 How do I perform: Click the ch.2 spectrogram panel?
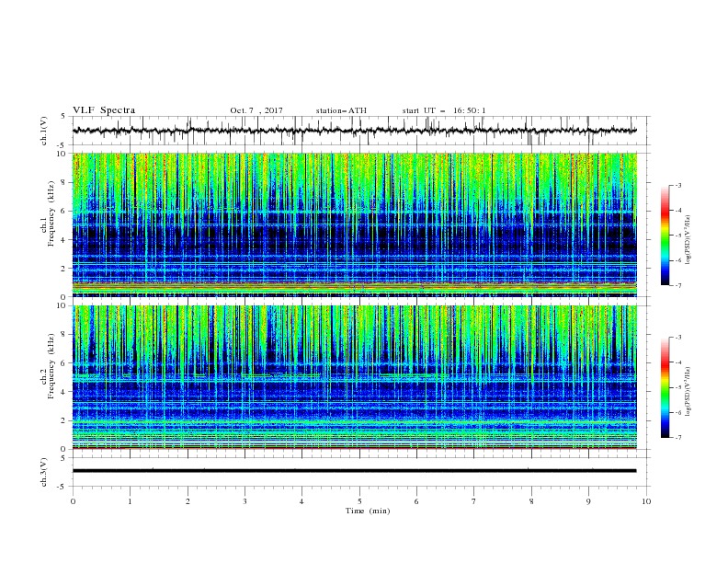pos(354,377)
